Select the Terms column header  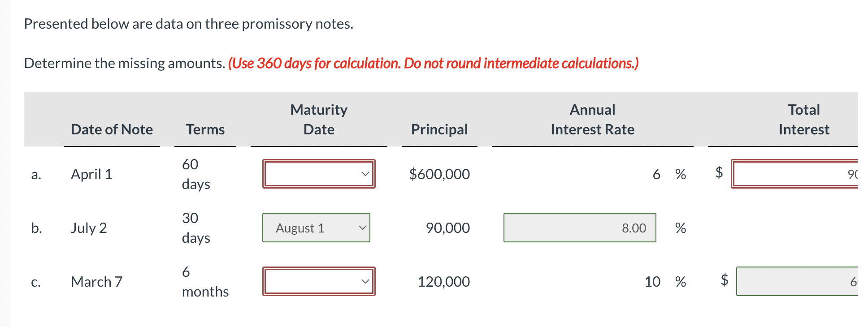coord(205,129)
